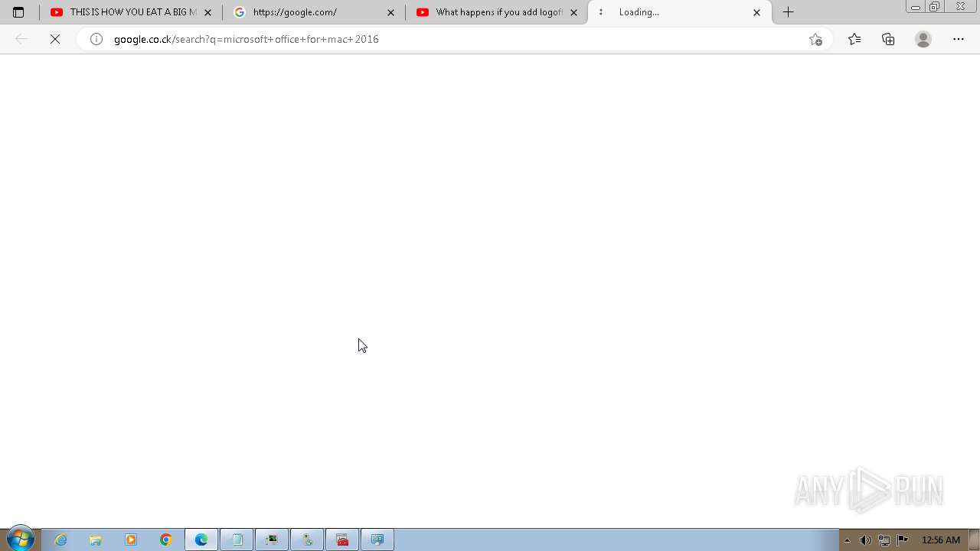Launch Internet Explorer from taskbar
The width and height of the screenshot is (980, 551).
click(x=60, y=540)
